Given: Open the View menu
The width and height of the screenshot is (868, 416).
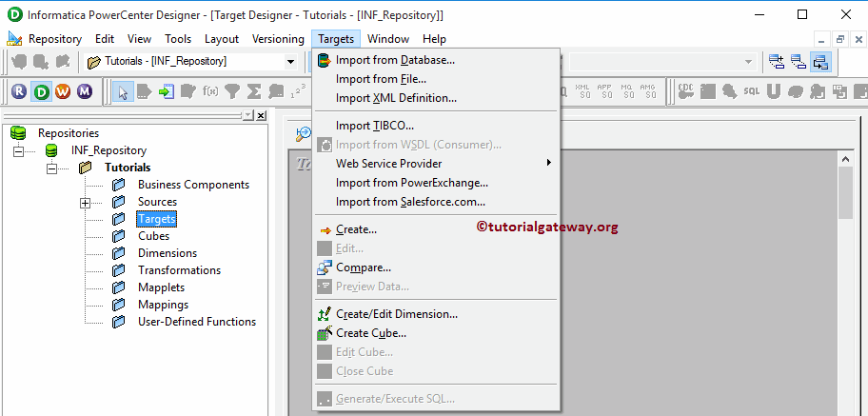Looking at the screenshot, I should 139,39.
